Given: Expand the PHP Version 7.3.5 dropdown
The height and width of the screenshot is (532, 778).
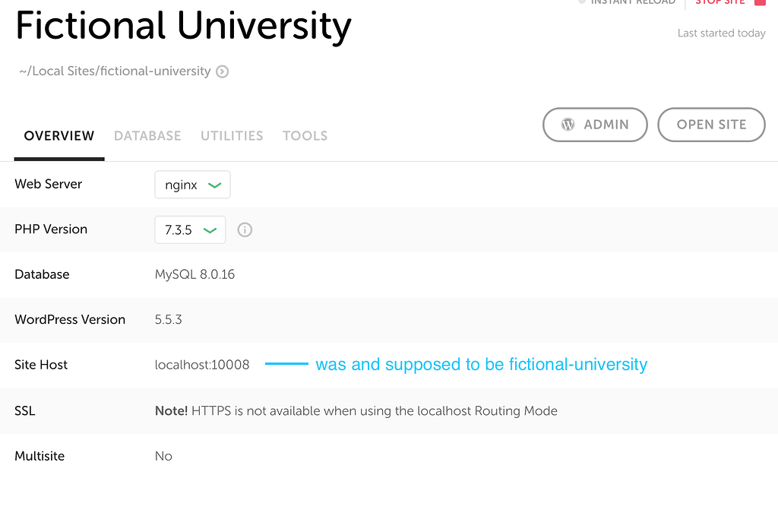Looking at the screenshot, I should (x=190, y=230).
